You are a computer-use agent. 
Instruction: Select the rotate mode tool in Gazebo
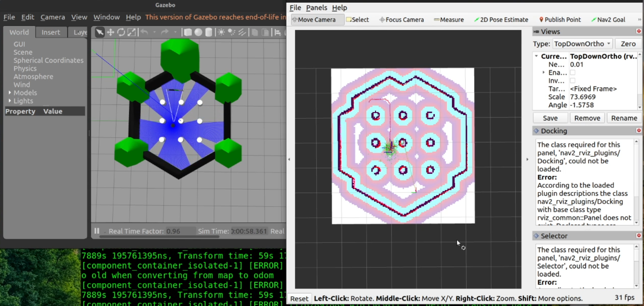point(121,32)
